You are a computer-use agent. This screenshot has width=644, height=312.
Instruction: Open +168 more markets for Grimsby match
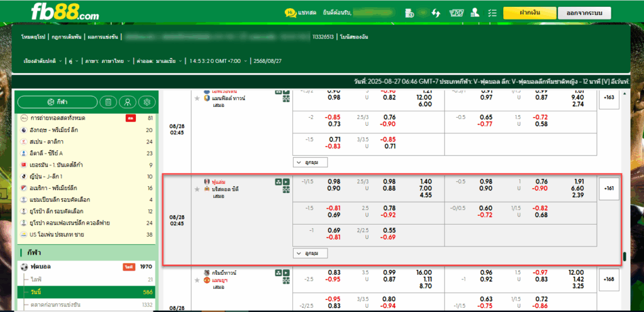(609, 279)
